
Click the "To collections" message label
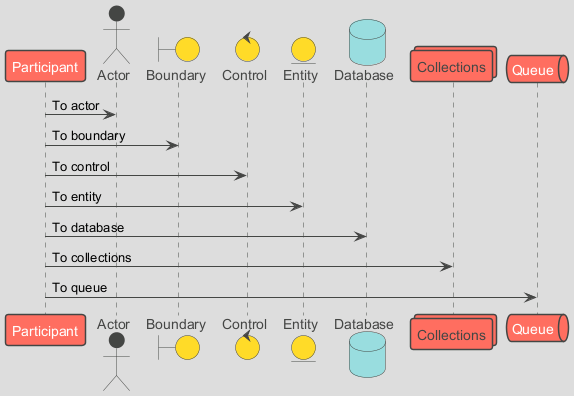point(92,258)
